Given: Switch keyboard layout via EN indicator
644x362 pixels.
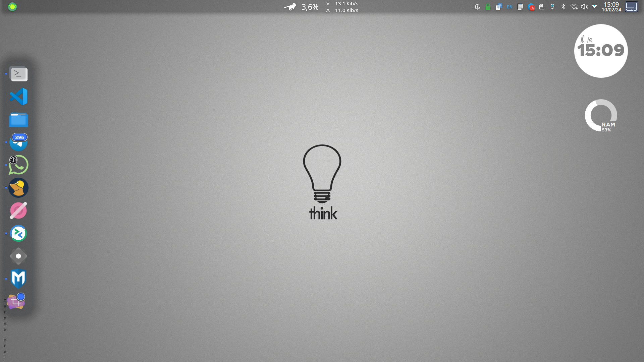Looking at the screenshot, I should [509, 7].
